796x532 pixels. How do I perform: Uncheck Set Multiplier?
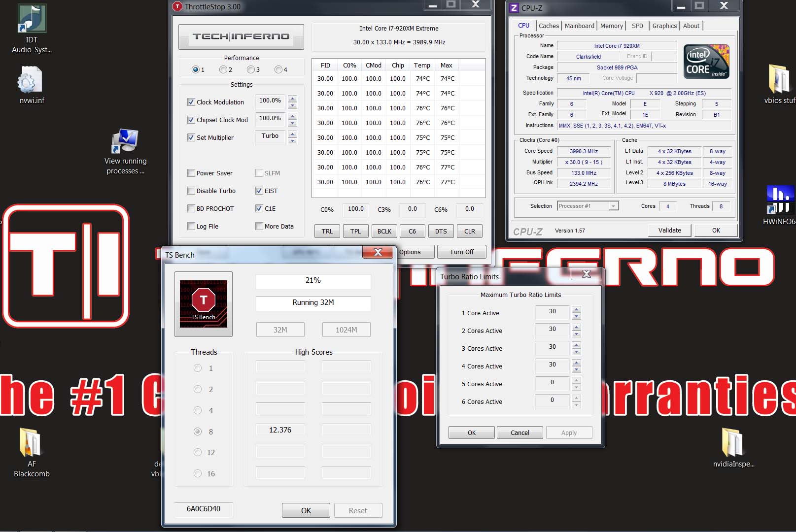(x=191, y=137)
